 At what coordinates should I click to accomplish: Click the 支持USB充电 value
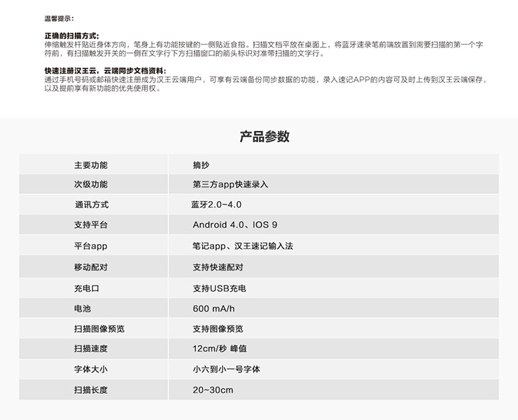click(219, 288)
